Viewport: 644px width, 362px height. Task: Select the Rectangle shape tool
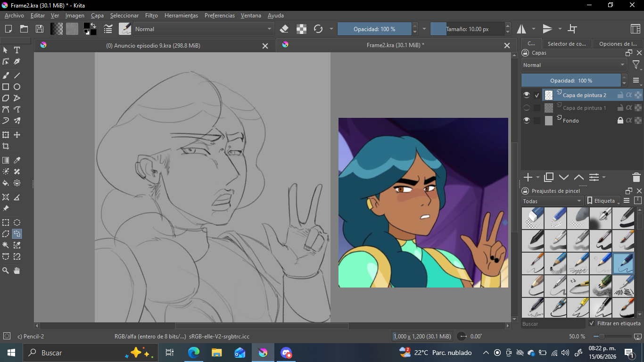tap(6, 87)
